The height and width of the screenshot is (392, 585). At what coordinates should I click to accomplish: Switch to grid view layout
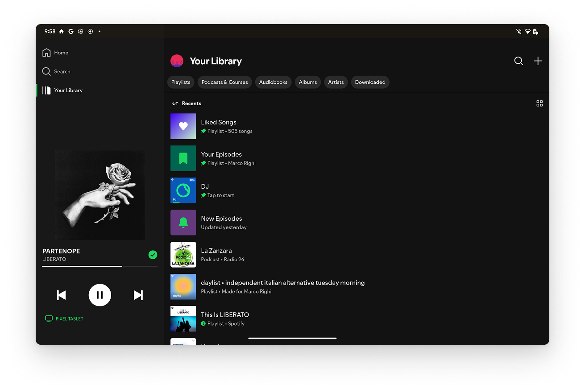point(539,103)
